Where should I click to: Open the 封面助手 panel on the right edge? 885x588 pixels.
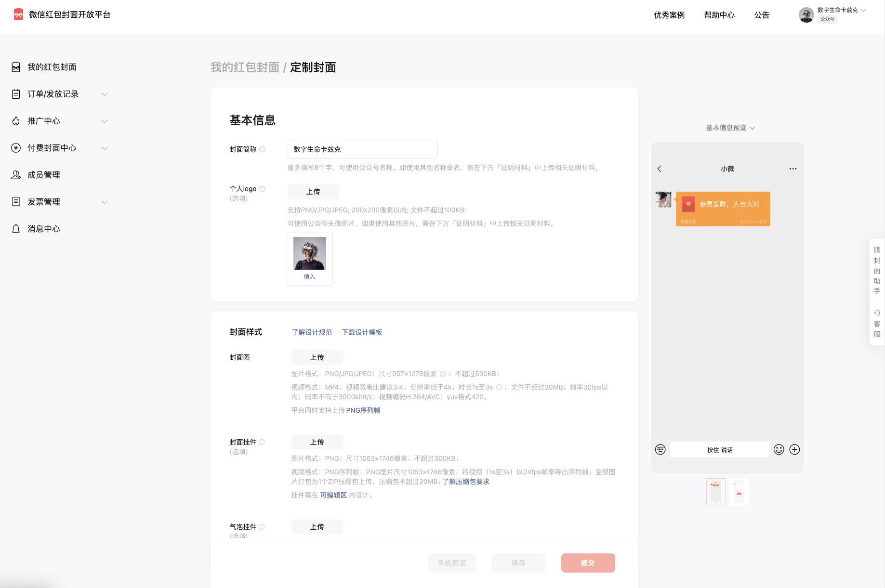pyautogui.click(x=877, y=270)
